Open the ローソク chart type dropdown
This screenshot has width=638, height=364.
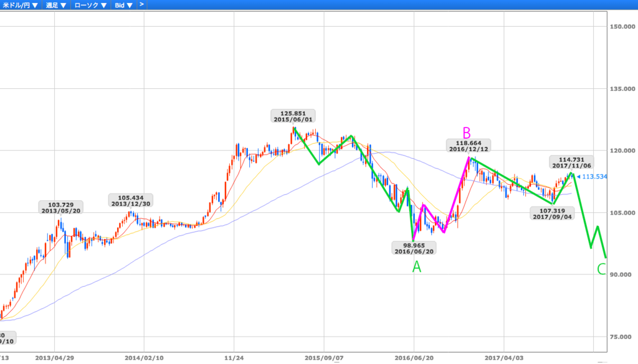point(90,5)
